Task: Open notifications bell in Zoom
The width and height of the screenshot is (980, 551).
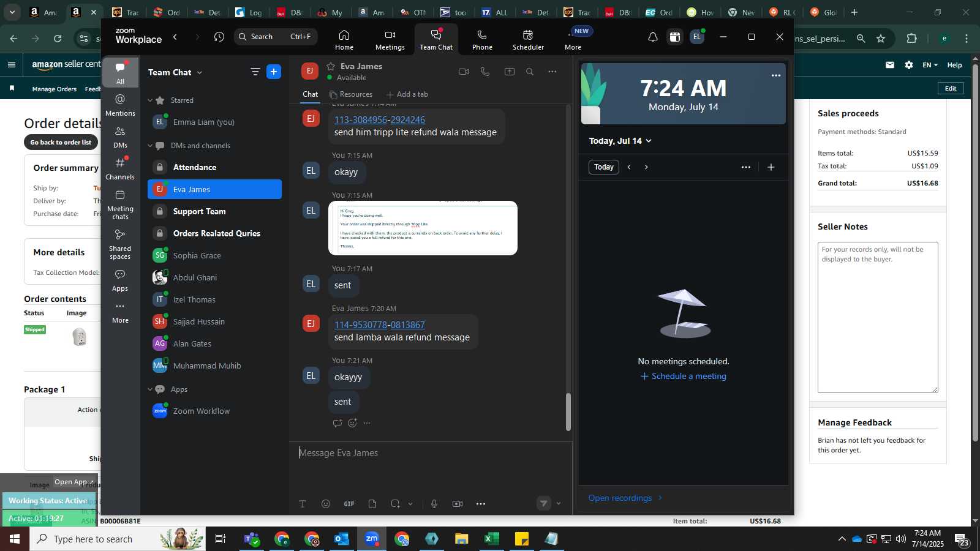Action: point(653,37)
